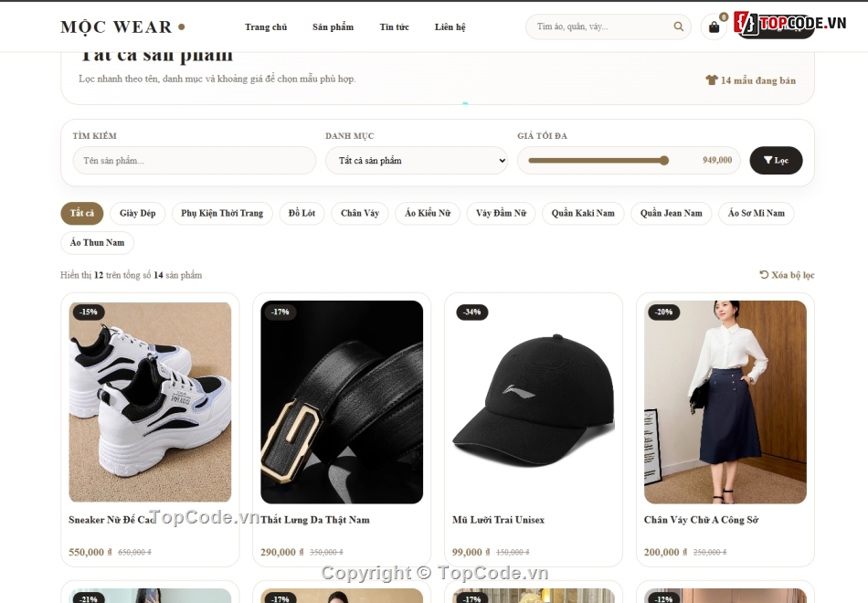Image resolution: width=868 pixels, height=603 pixels.
Task: Select Phụ Kiện Thời Trang chip
Action: [222, 213]
